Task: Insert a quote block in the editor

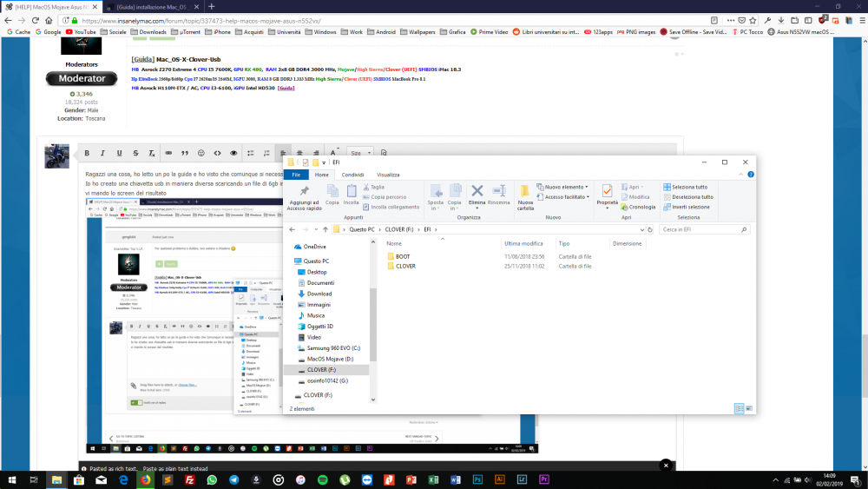Action: 185,154
